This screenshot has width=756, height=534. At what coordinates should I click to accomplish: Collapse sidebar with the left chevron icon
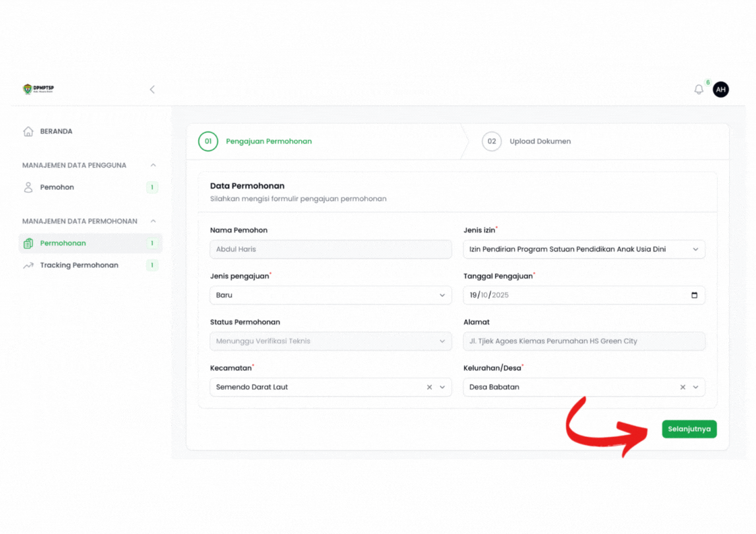[152, 90]
